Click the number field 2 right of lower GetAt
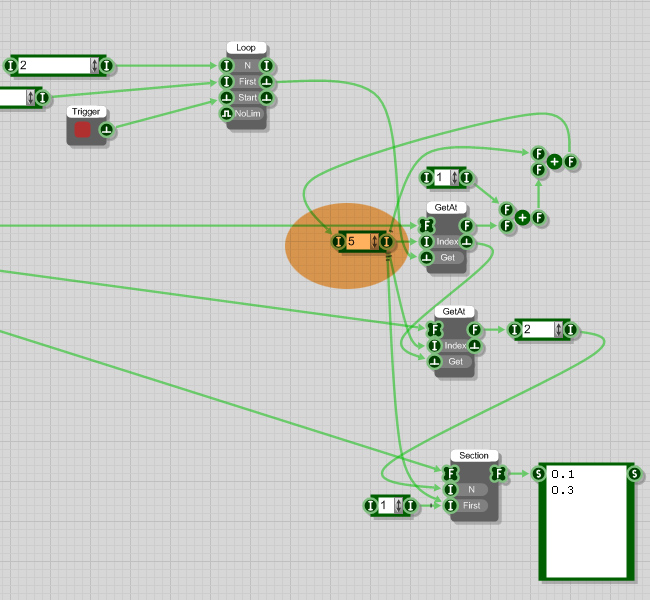This screenshot has height=600, width=650. pyautogui.click(x=536, y=330)
